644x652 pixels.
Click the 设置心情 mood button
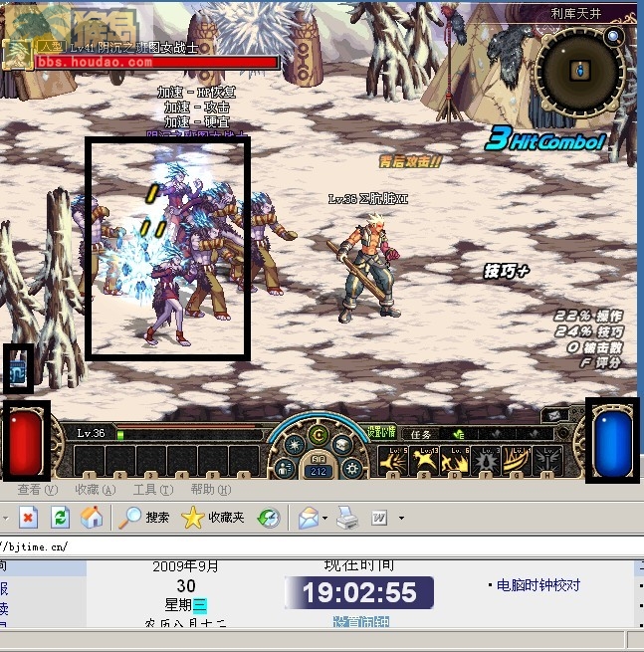pos(381,432)
